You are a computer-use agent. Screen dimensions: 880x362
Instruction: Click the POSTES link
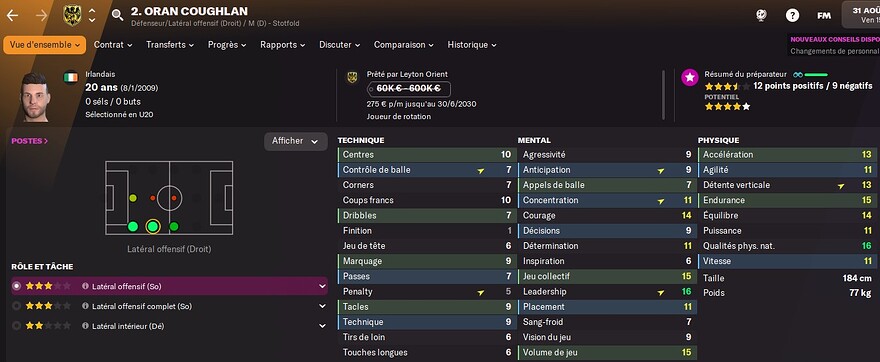pos(30,141)
